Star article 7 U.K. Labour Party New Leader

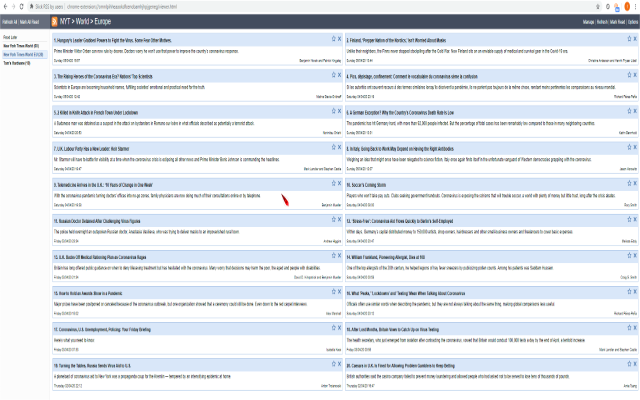coord(333,147)
